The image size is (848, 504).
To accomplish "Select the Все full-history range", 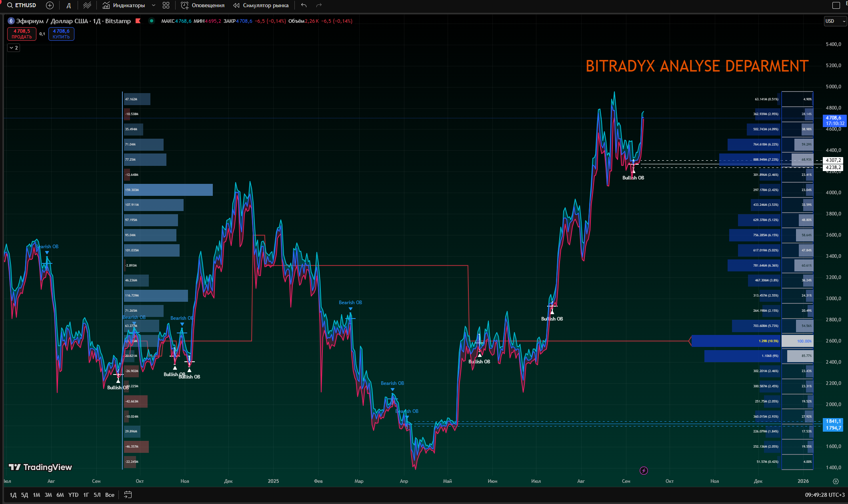I will [x=110, y=495].
